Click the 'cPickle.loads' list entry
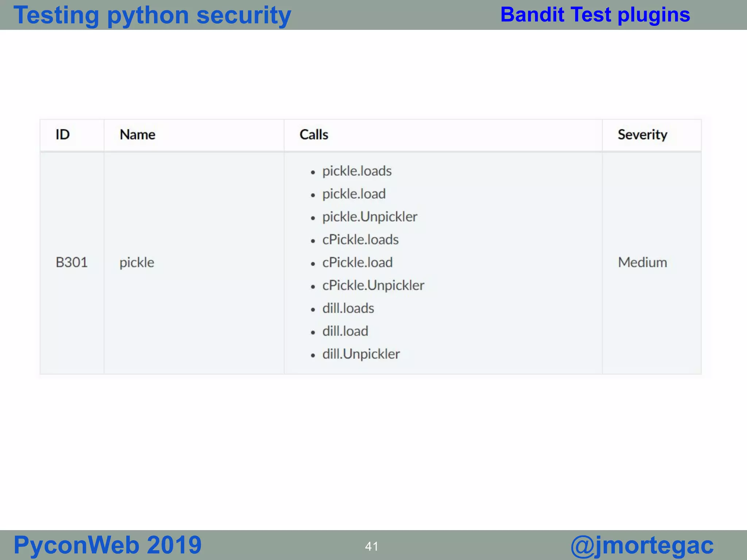This screenshot has width=747, height=560. pos(360,240)
